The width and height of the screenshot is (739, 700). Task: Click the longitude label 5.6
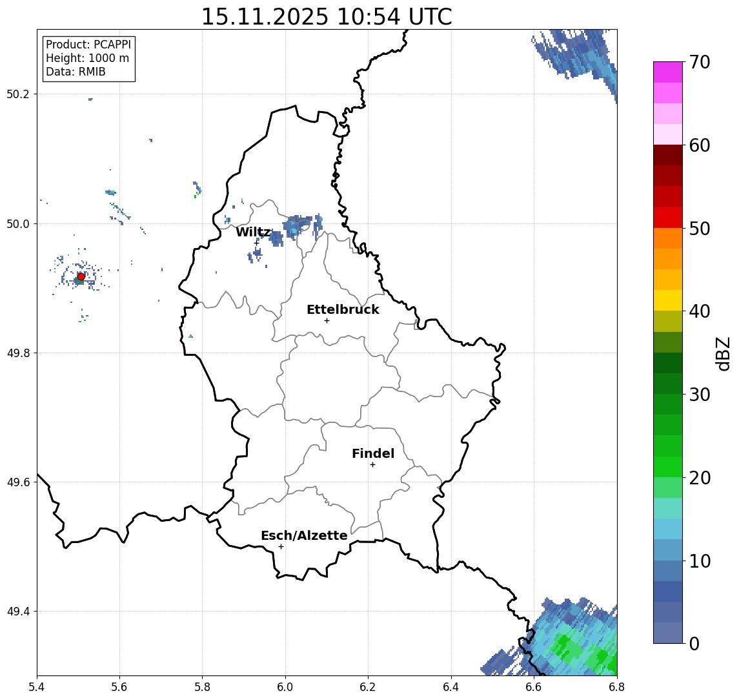click(119, 687)
